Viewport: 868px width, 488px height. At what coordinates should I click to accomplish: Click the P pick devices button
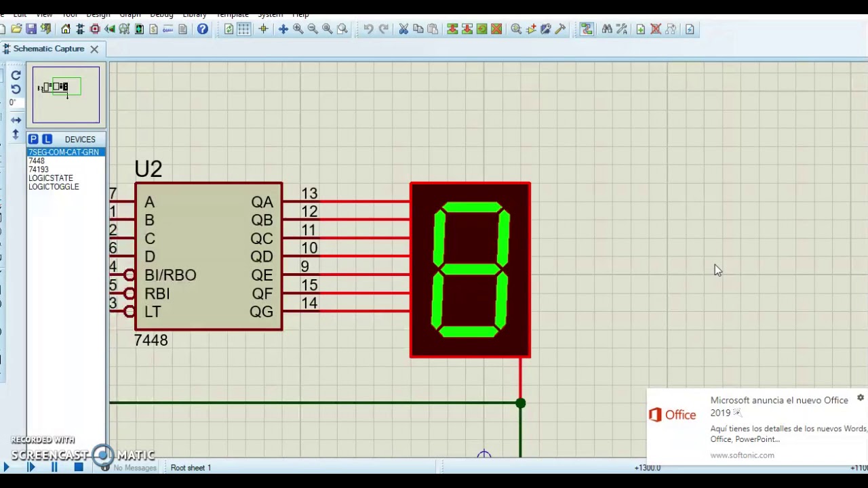point(33,139)
